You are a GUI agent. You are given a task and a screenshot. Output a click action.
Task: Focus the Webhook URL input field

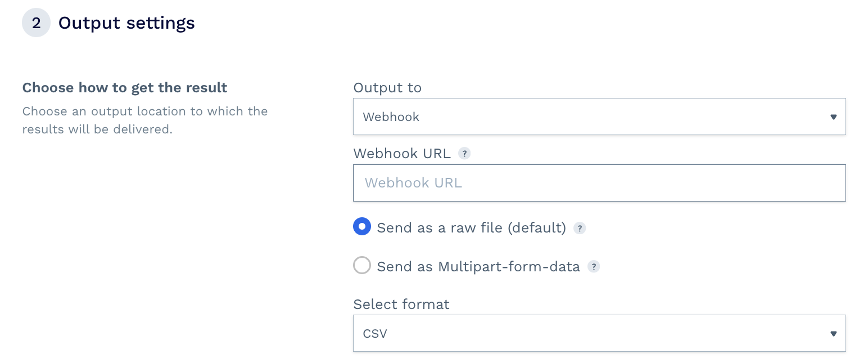pyautogui.click(x=599, y=183)
